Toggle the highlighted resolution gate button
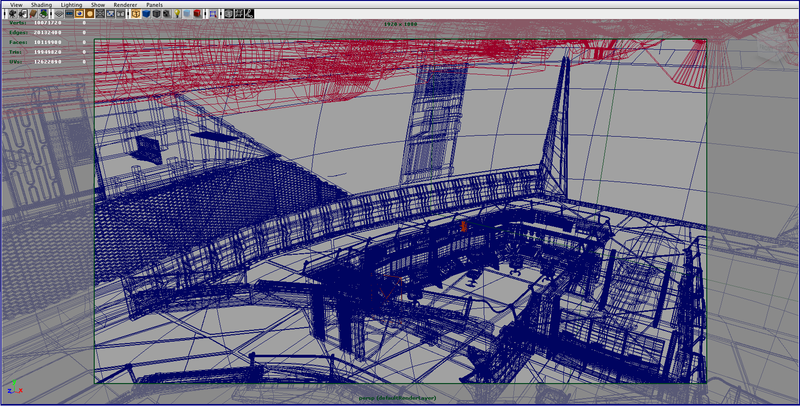 (87, 14)
